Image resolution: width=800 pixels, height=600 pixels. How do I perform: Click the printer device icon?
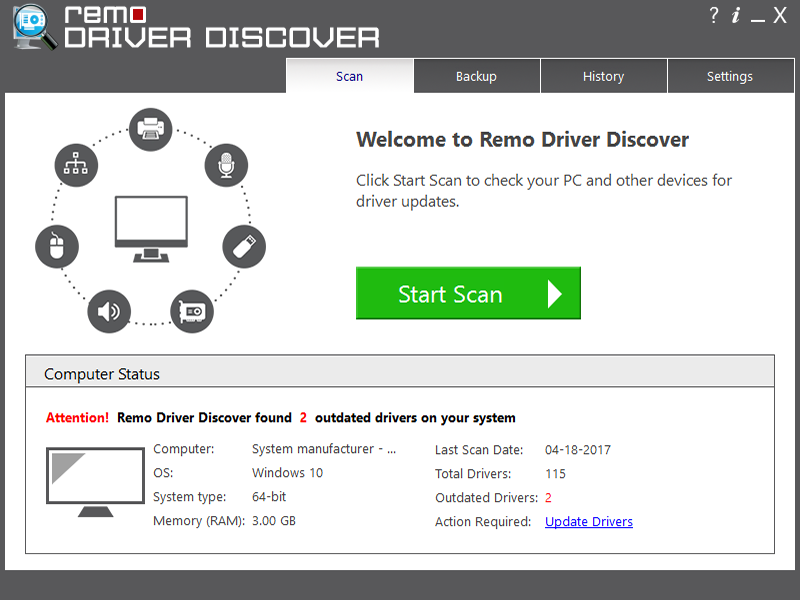point(150,129)
